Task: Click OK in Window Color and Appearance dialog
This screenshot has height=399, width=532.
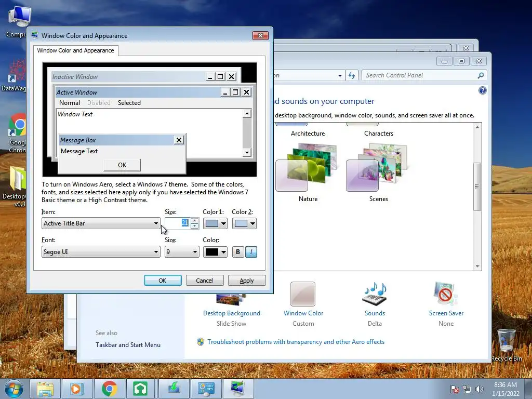Action: (163, 281)
